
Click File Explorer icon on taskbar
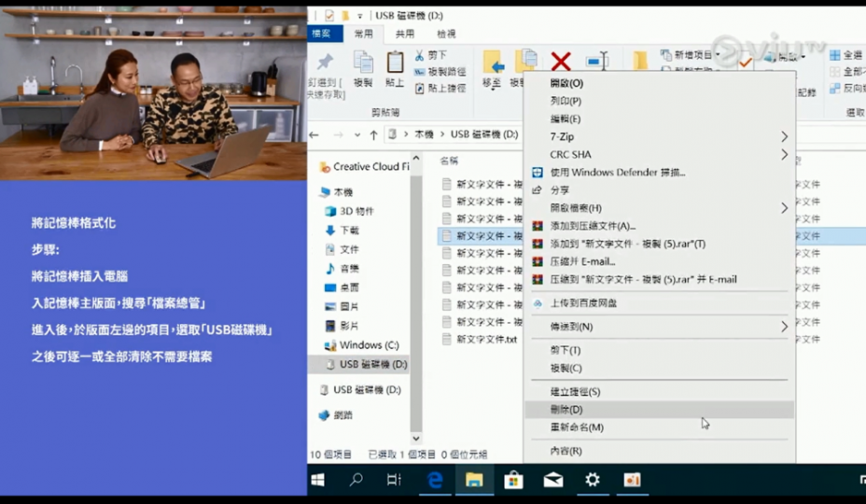click(x=474, y=481)
